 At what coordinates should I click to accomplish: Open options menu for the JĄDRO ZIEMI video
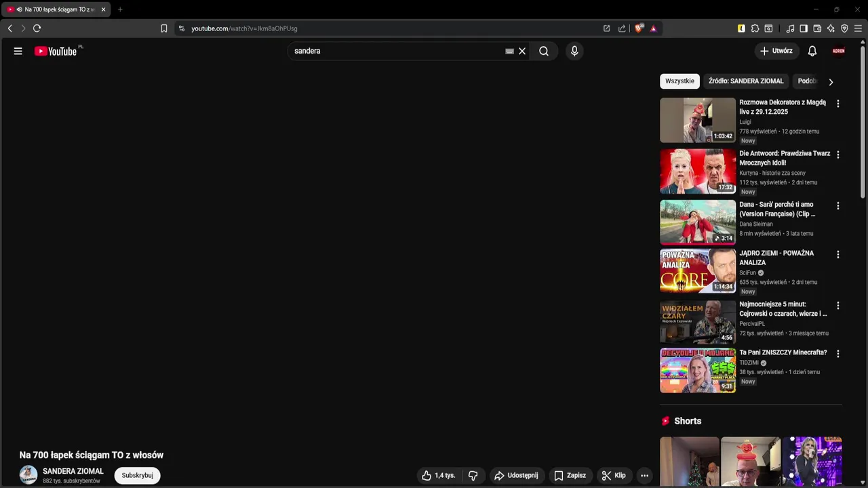coord(837,254)
